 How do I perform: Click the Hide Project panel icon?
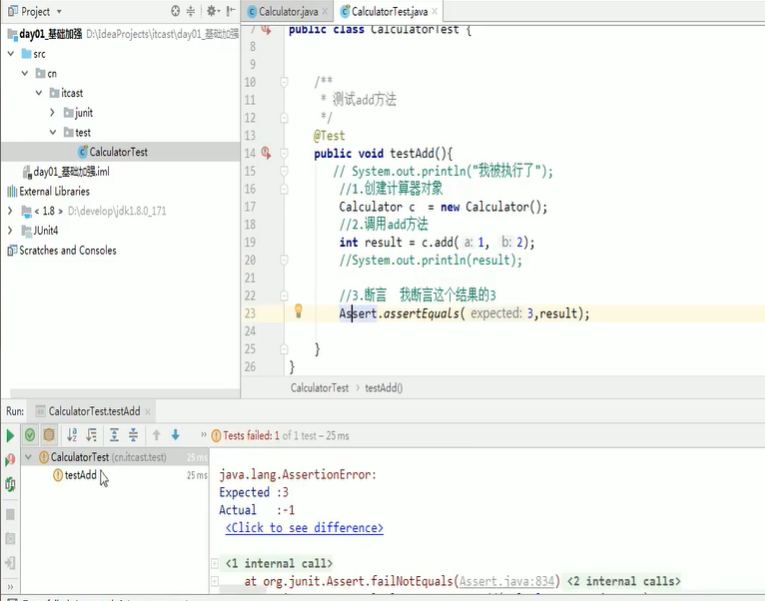click(x=231, y=11)
